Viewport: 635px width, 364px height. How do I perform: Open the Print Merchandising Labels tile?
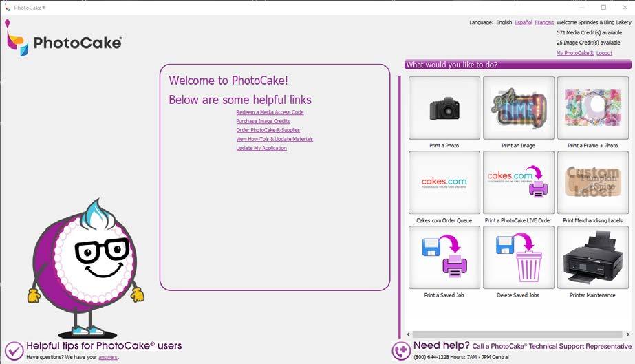click(x=593, y=182)
